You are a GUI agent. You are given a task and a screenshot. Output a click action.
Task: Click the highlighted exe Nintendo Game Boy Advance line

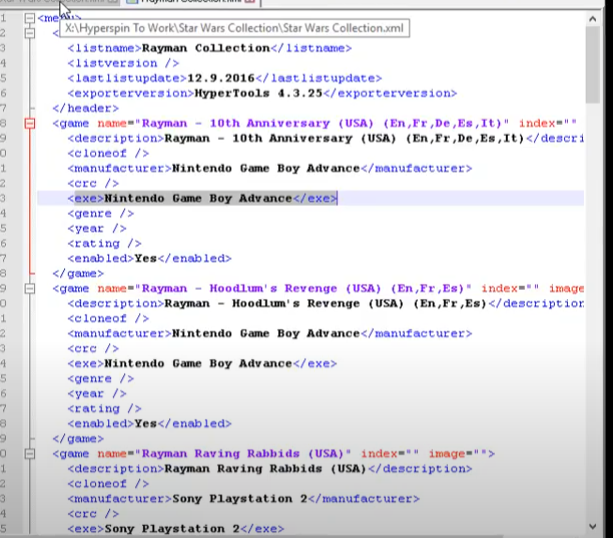pyautogui.click(x=202, y=198)
